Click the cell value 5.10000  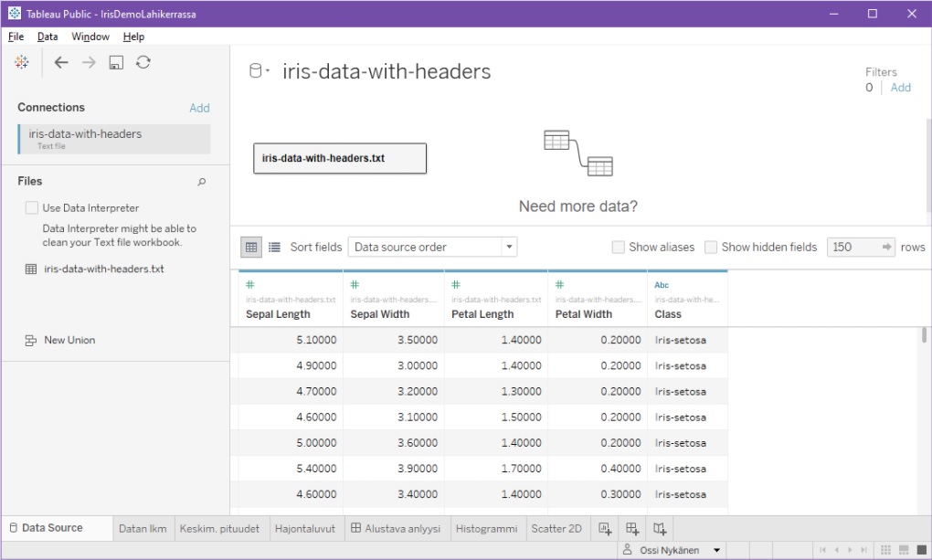316,340
